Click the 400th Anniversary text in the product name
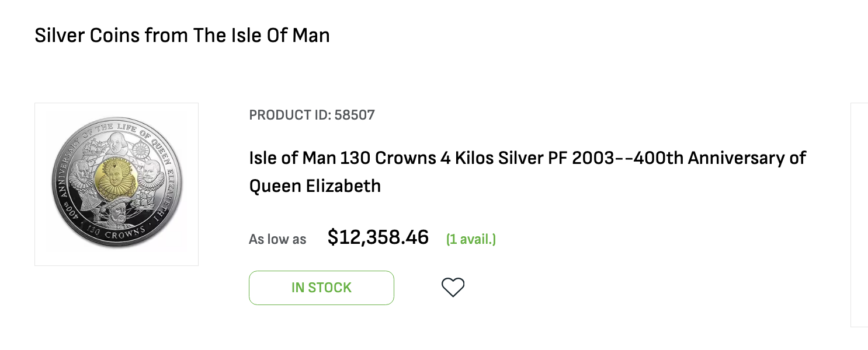Screen dimensions: 868x350 (x=674, y=157)
